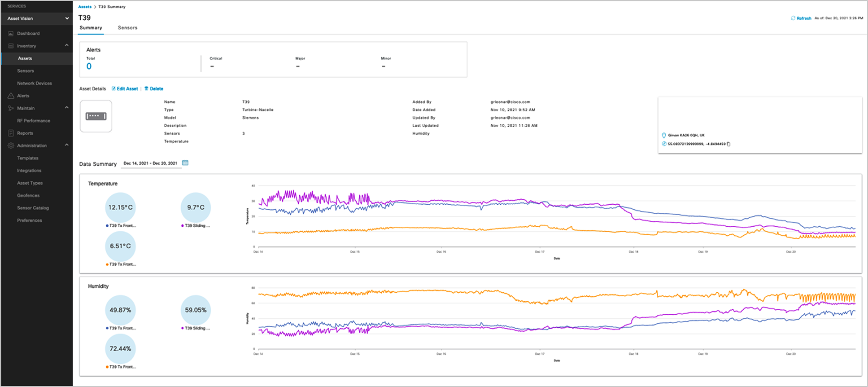Open Network Devices in sidebar
868x387 pixels.
point(35,84)
